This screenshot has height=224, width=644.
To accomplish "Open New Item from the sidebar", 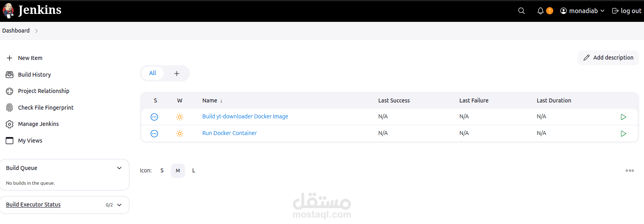I will point(30,58).
